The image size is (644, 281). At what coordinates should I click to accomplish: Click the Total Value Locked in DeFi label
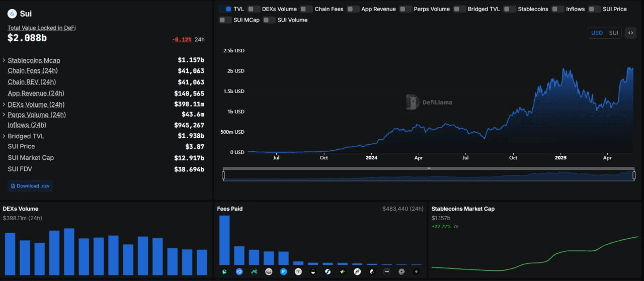coord(42,28)
